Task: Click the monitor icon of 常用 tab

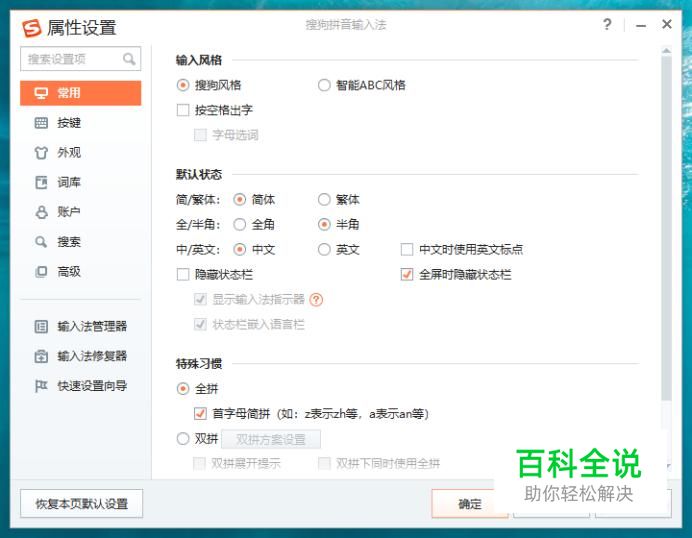Action: click(x=41, y=93)
